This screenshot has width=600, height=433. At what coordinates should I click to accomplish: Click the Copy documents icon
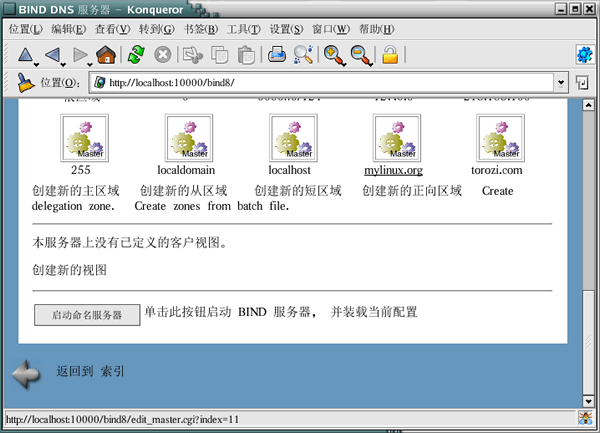click(x=220, y=55)
